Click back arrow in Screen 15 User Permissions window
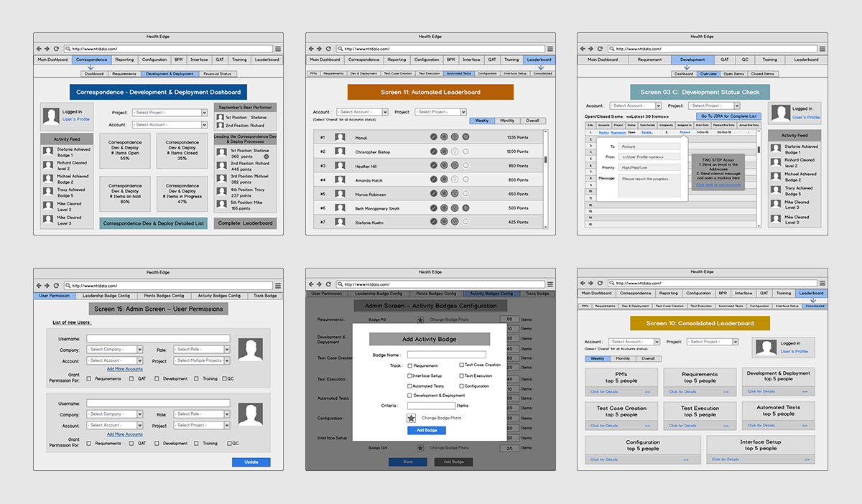Image resolution: width=862 pixels, height=504 pixels. (x=39, y=285)
